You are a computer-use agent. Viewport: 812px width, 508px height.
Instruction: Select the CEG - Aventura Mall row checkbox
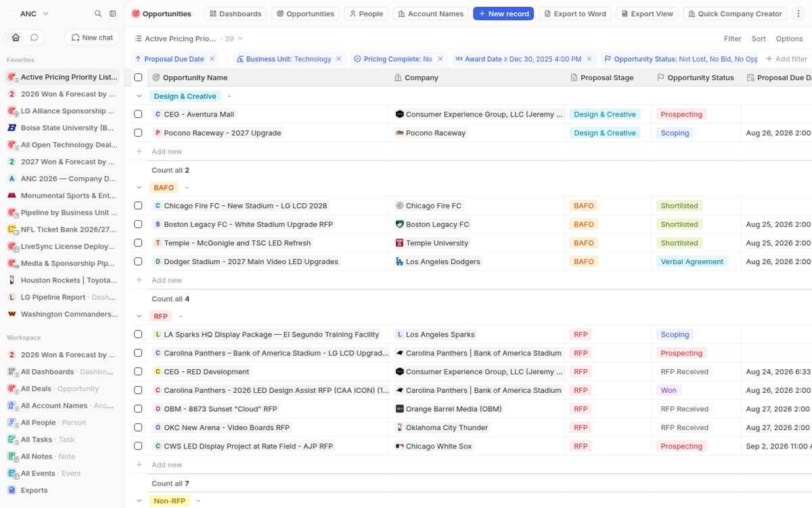tap(138, 114)
